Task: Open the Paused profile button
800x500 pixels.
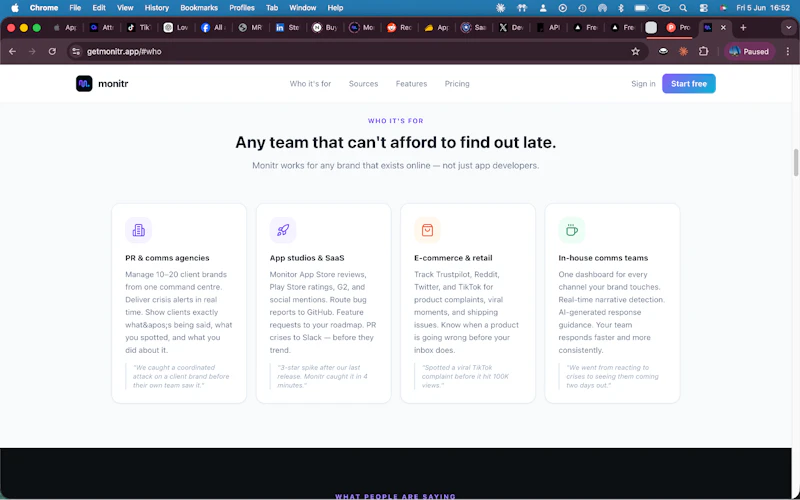Action: 749,52
